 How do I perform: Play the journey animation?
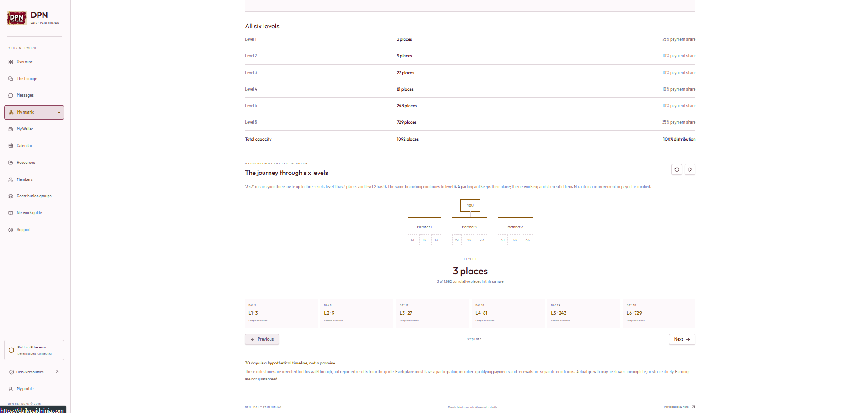tap(690, 169)
